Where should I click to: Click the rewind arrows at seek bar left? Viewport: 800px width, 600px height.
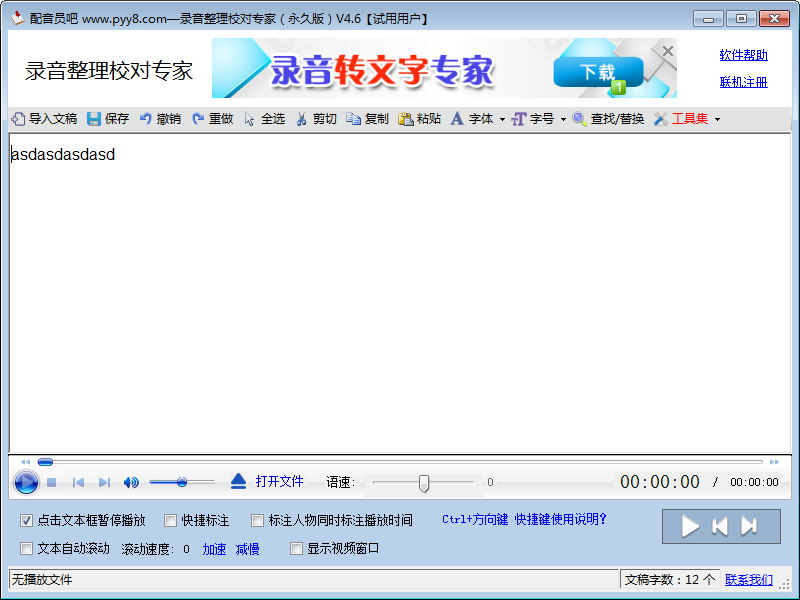26,462
